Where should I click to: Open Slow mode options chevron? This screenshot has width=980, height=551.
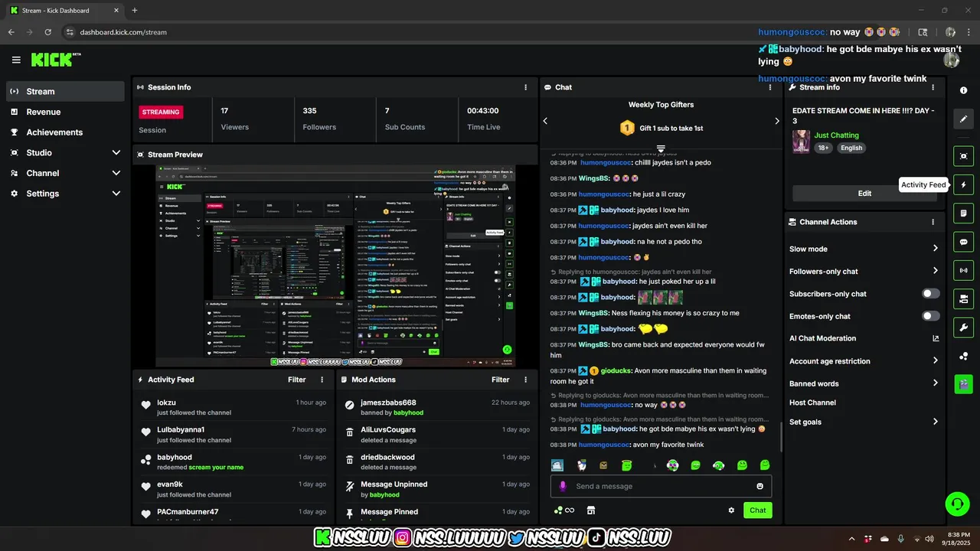tap(936, 249)
